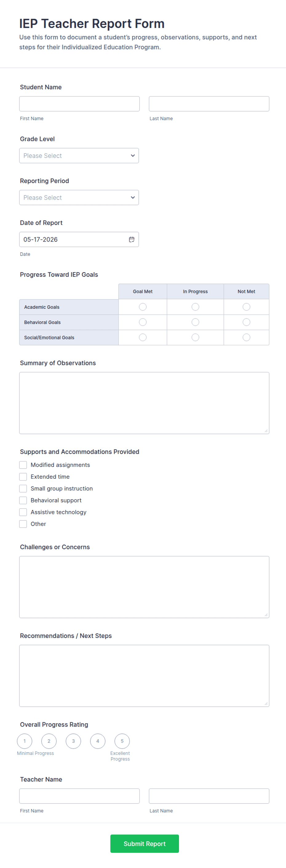The width and height of the screenshot is (286, 868).
Task: Open the Reporting Period dropdown
Action: click(x=79, y=198)
